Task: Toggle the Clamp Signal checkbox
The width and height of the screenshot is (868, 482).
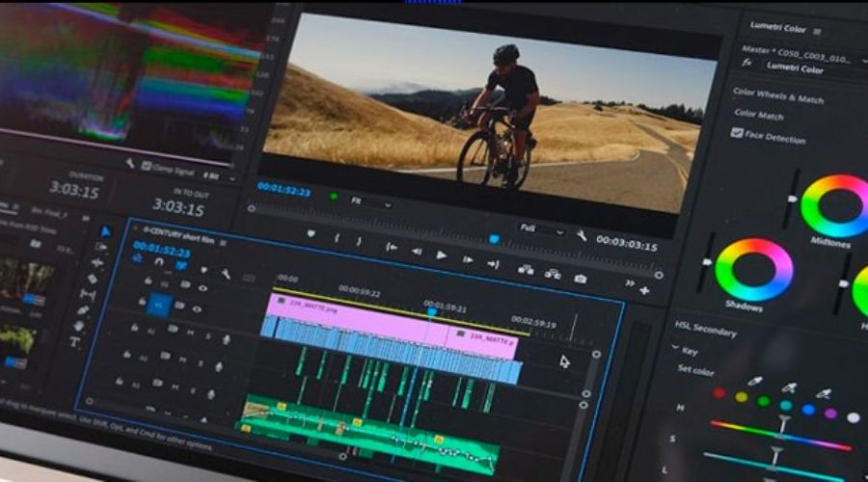Action: click(147, 166)
